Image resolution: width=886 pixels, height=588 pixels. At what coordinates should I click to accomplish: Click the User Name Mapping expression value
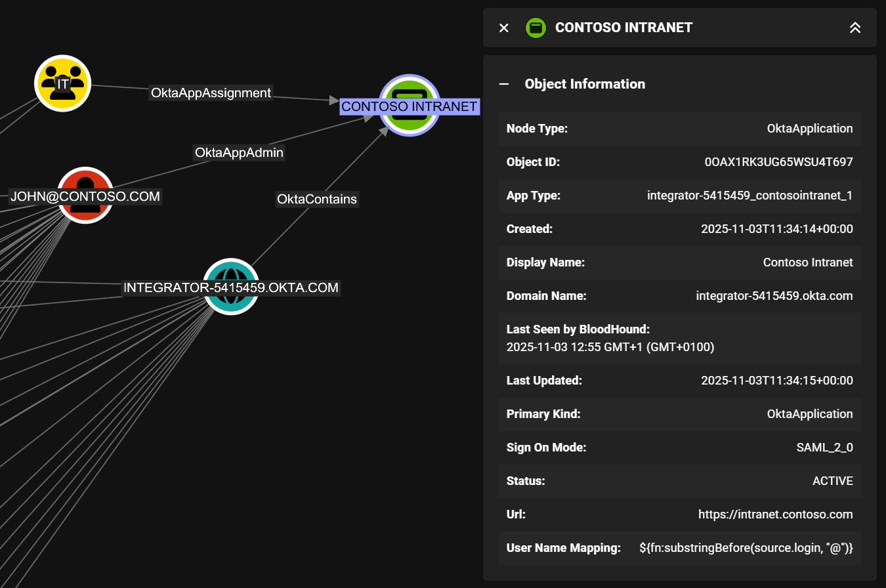tap(746, 548)
